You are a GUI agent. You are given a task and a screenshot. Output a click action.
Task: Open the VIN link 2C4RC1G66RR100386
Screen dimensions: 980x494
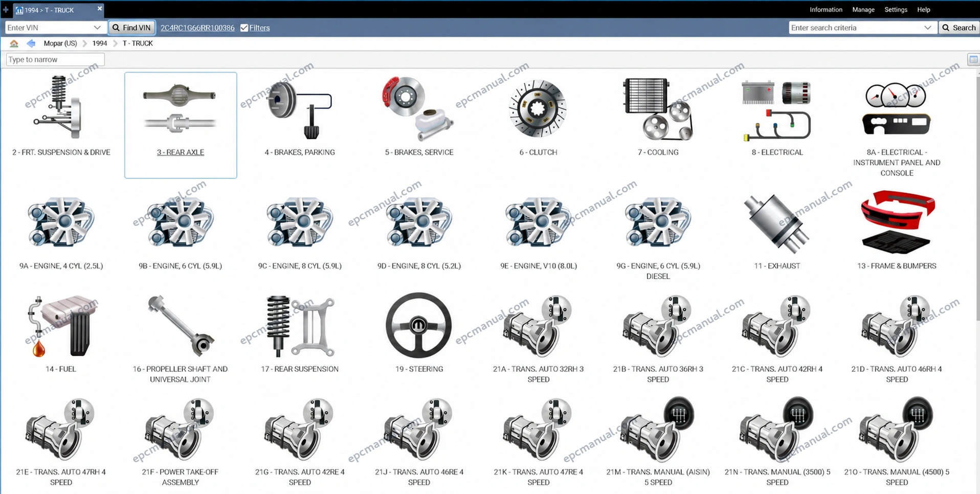pyautogui.click(x=197, y=28)
